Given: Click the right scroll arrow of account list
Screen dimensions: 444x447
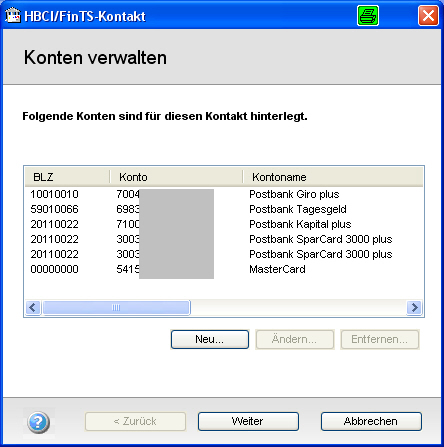Looking at the screenshot, I should (414, 307).
